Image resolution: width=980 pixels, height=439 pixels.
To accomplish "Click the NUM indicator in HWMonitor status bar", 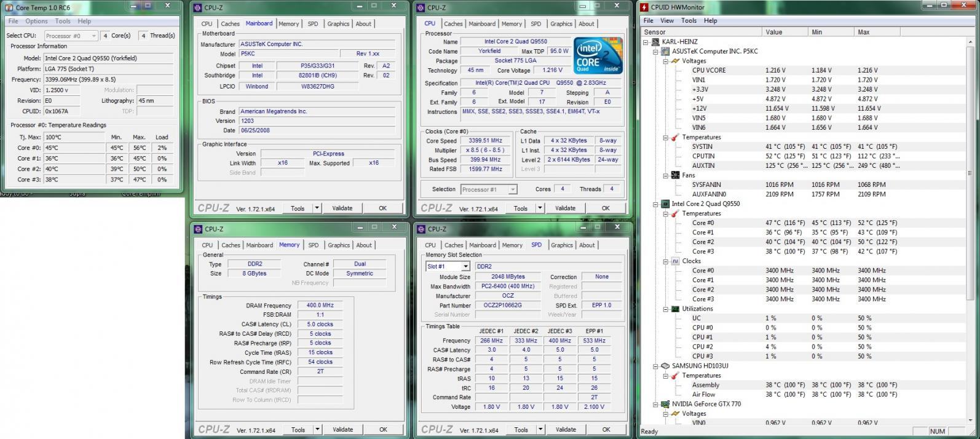I will pos(938,431).
